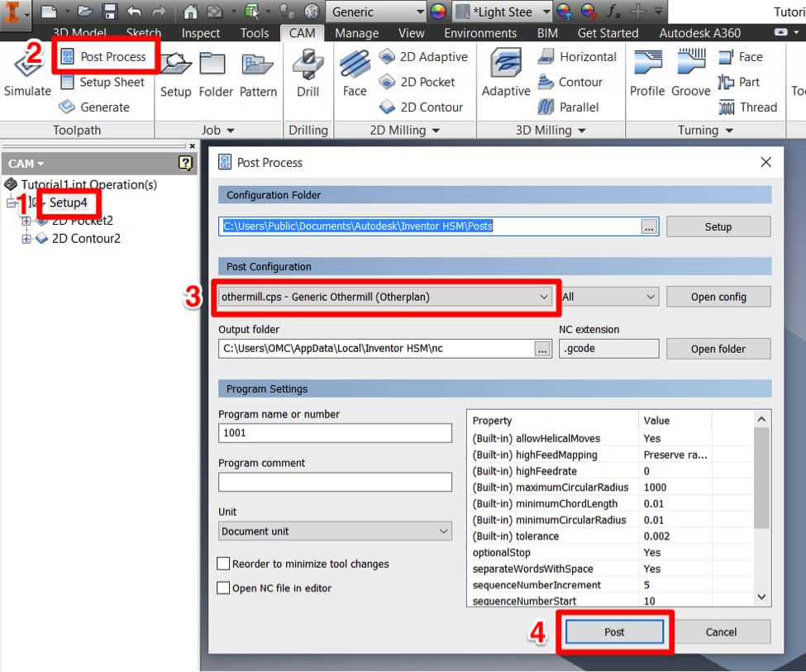The width and height of the screenshot is (806, 672).
Task: Open the Post Process command
Action: click(103, 56)
